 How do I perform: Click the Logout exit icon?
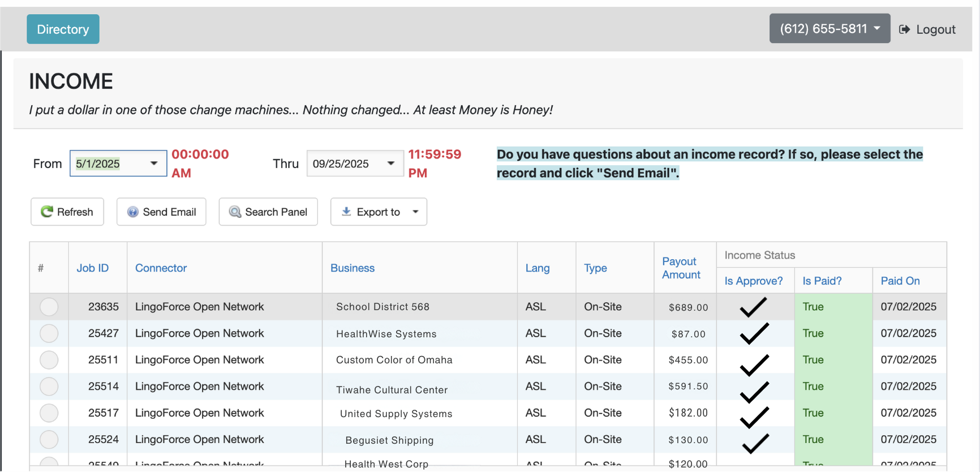904,29
